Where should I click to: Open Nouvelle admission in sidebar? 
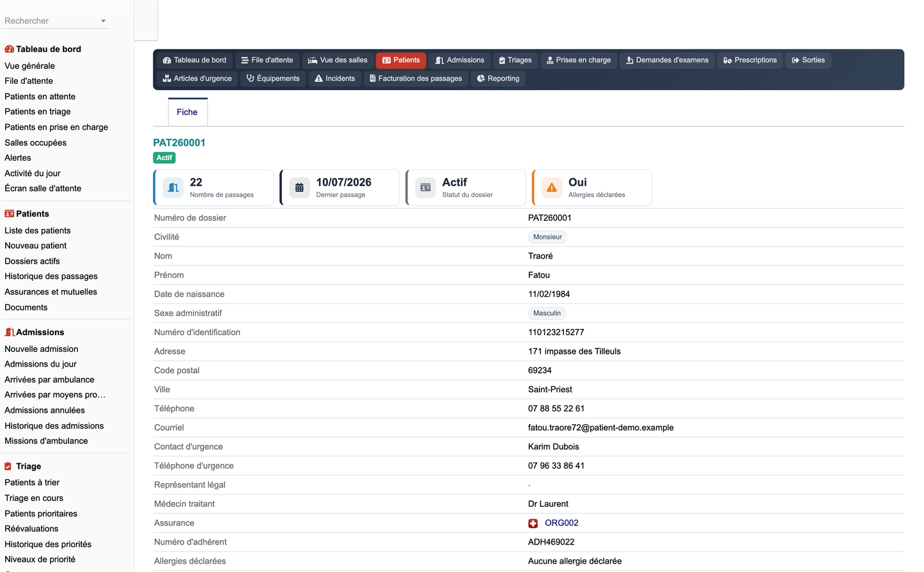pyautogui.click(x=42, y=349)
